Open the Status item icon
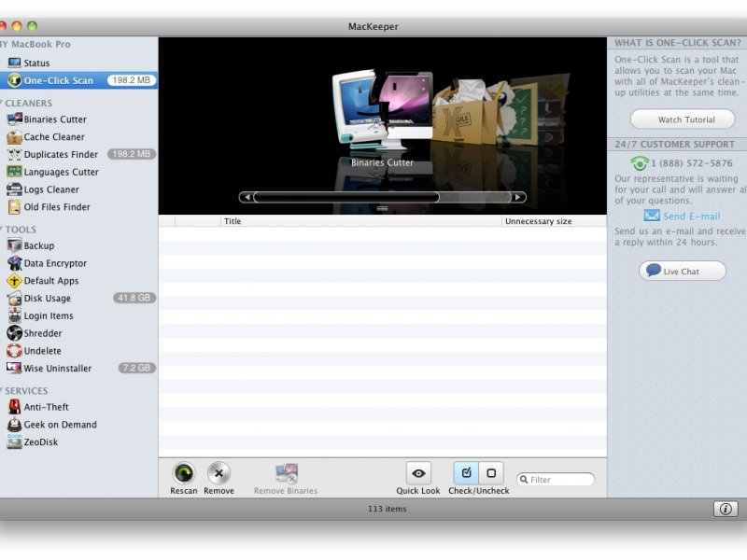 pos(14,63)
